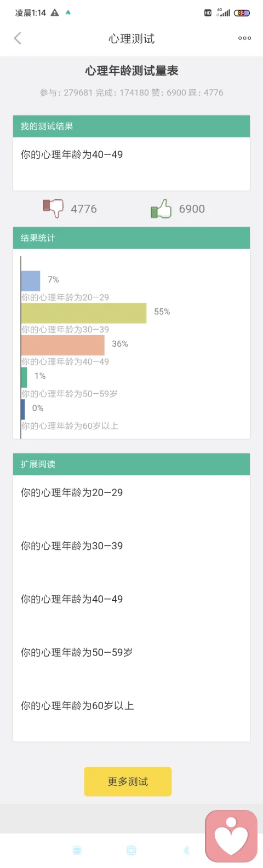Viewport: 263px width, 868px height.
Task: Click the 更多测试 yellow button
Action: pos(128,781)
